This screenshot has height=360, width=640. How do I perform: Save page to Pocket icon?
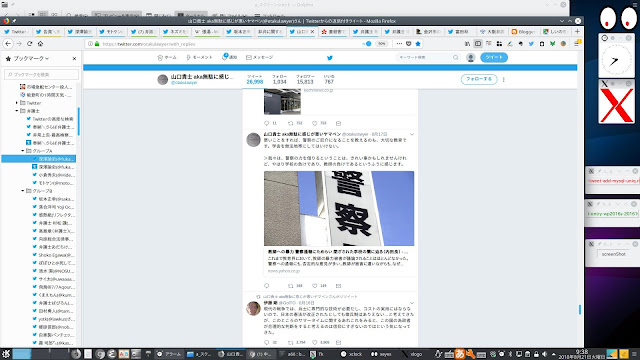coord(408,44)
